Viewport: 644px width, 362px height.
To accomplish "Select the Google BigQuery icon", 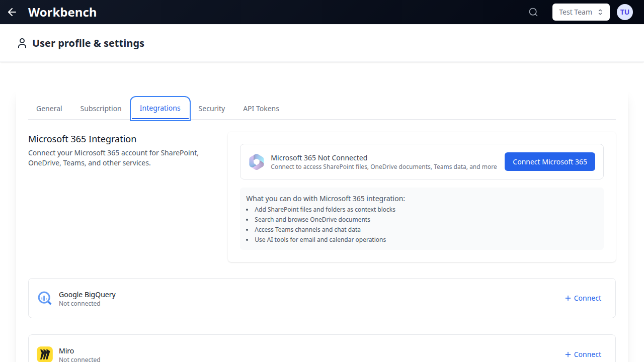I will point(44,298).
